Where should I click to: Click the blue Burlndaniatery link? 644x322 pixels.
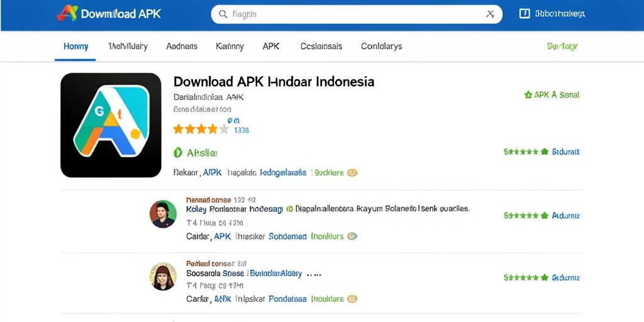coord(276,273)
